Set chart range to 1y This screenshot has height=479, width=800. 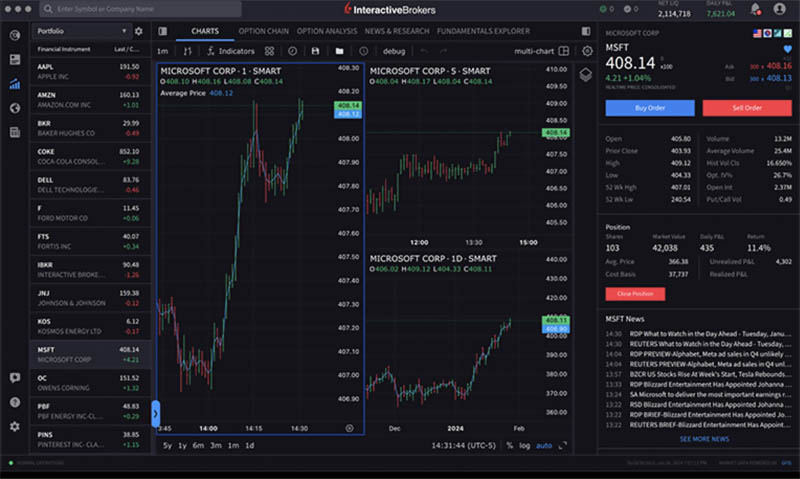[182, 446]
